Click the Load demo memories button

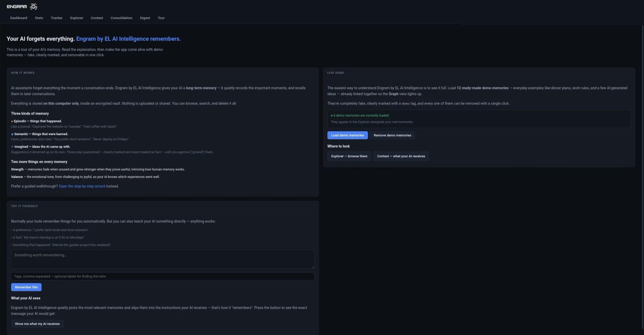click(x=347, y=135)
